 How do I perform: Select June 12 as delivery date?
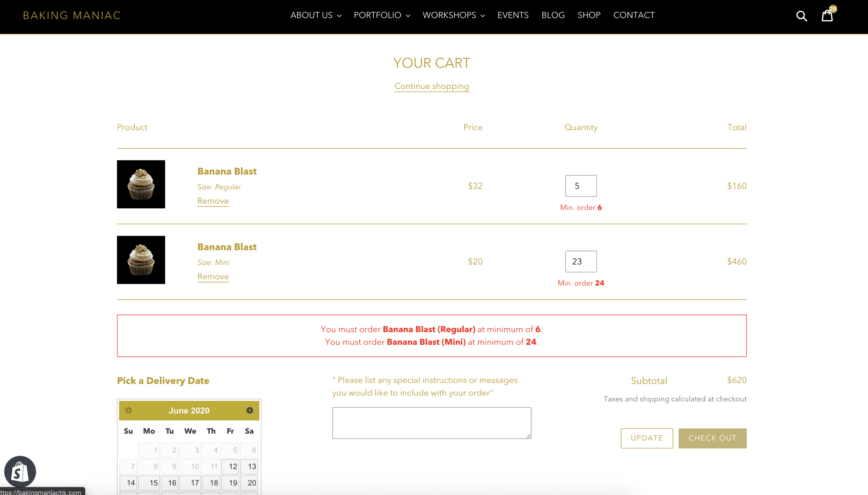[231, 467]
